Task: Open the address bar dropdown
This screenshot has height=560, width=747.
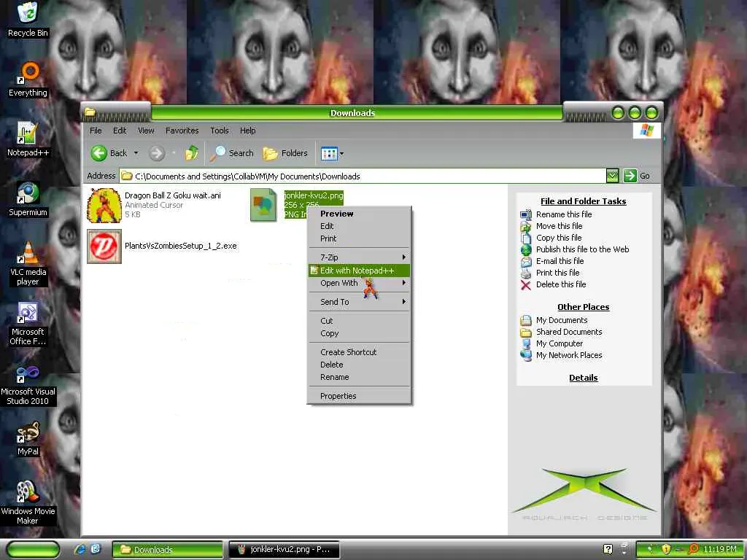Action: [x=612, y=176]
